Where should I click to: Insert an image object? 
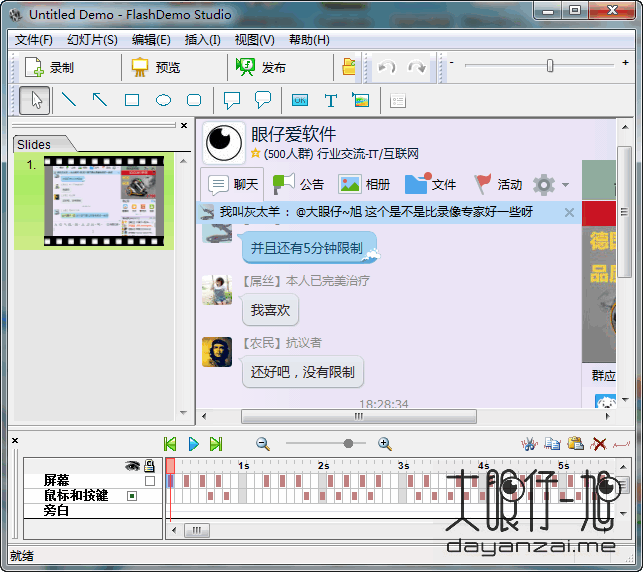pyautogui.click(x=360, y=100)
